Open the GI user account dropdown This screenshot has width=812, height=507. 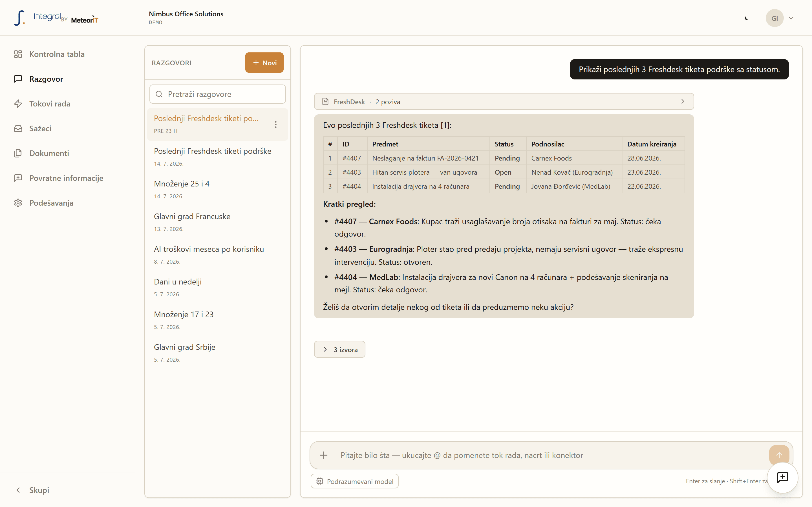tap(780, 18)
